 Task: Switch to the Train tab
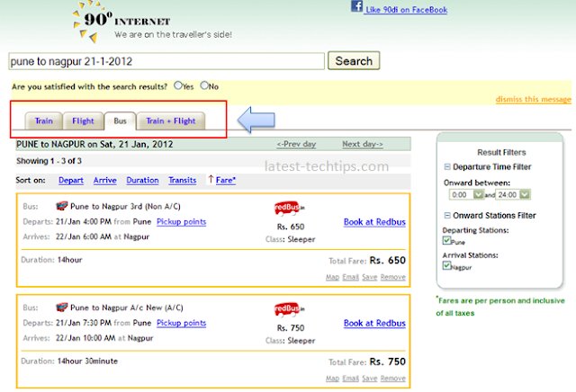coord(44,120)
